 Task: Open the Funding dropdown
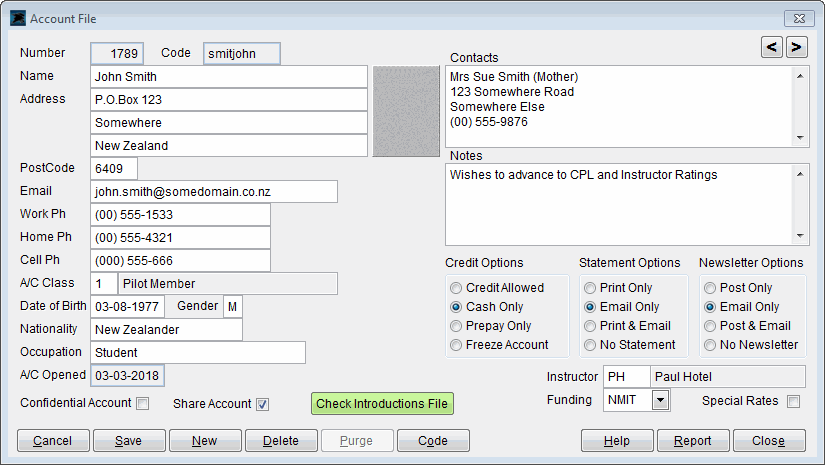(660, 400)
